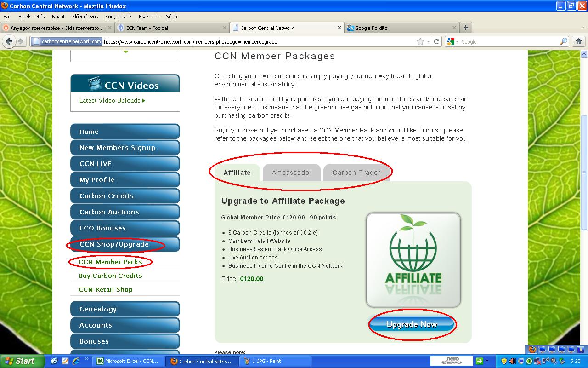Image resolution: width=588 pixels, height=368 pixels.
Task: Open the URL history dropdown arrow
Action: [x=428, y=41]
